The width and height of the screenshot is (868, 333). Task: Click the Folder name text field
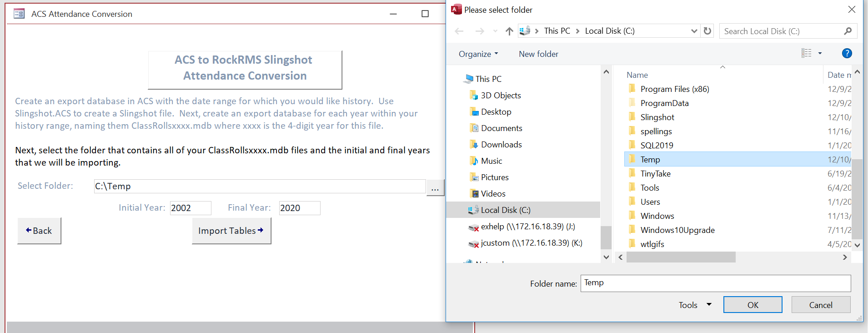click(x=716, y=283)
